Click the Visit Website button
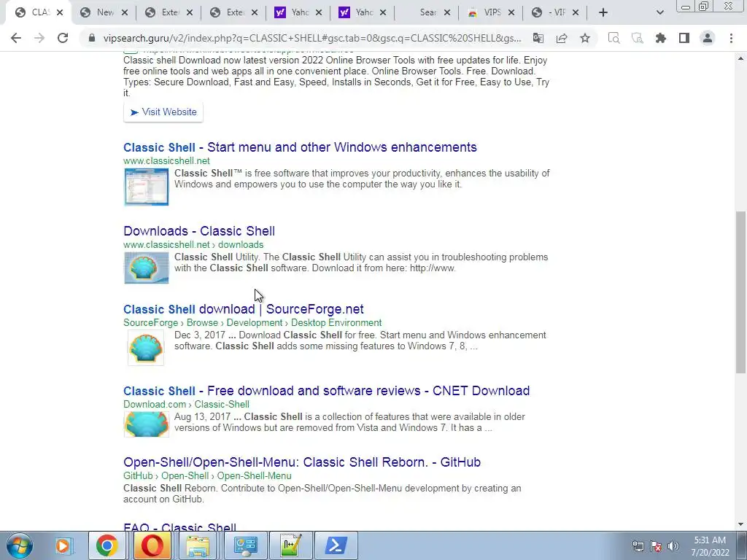 click(163, 112)
